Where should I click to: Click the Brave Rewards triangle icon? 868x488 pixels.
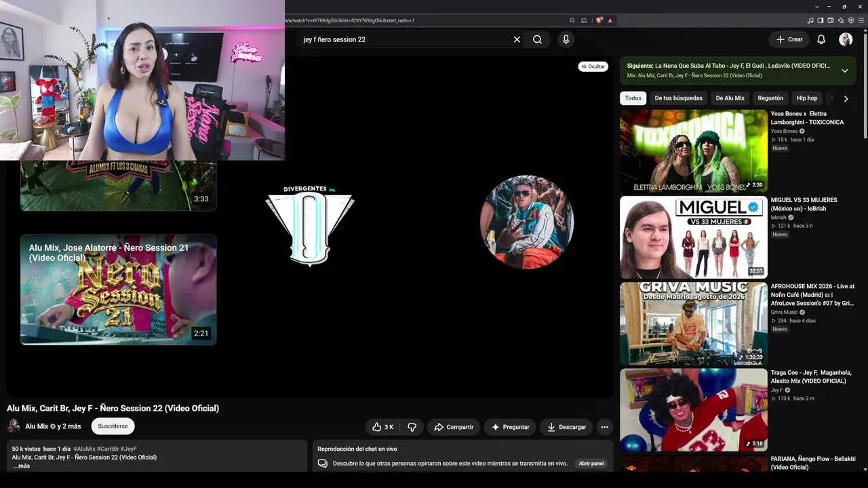[x=610, y=20]
